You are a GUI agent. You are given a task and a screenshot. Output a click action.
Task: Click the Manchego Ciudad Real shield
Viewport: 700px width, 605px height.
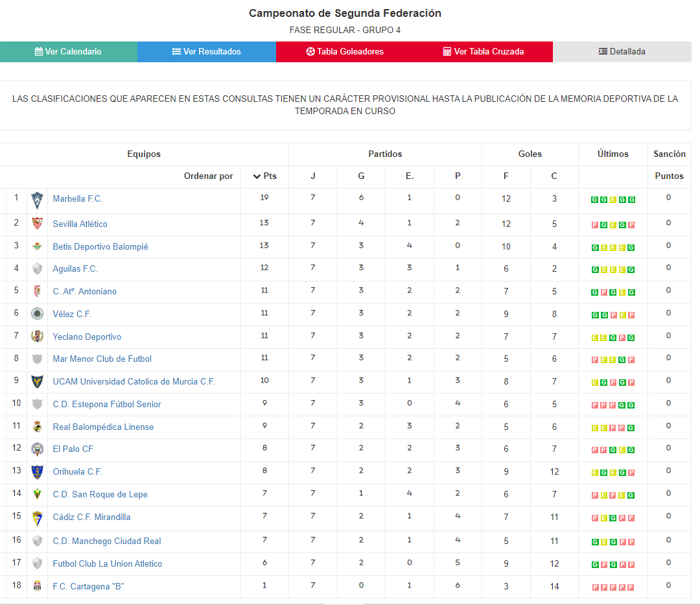(38, 541)
